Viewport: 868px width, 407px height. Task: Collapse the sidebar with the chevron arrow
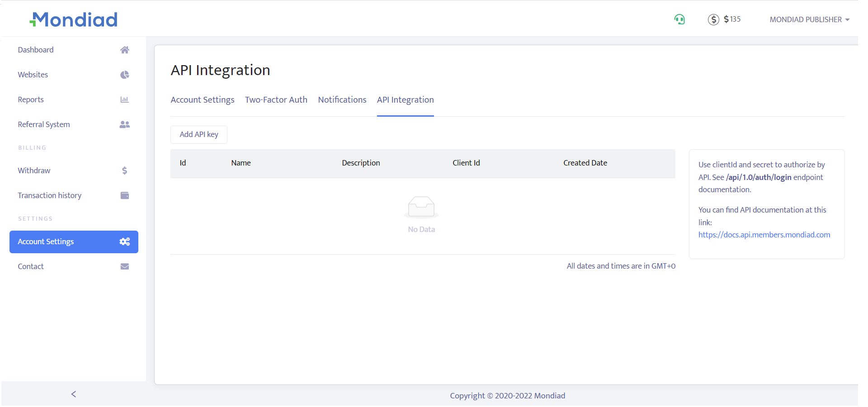pos(74,394)
